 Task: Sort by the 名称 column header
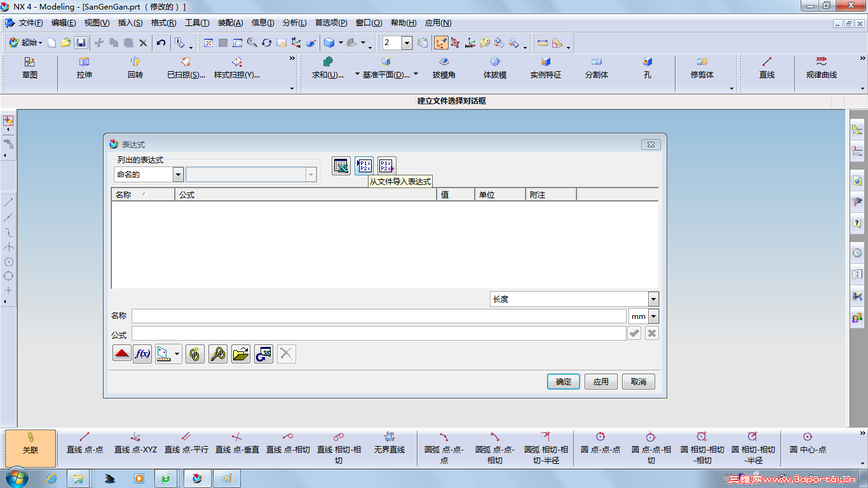point(143,195)
